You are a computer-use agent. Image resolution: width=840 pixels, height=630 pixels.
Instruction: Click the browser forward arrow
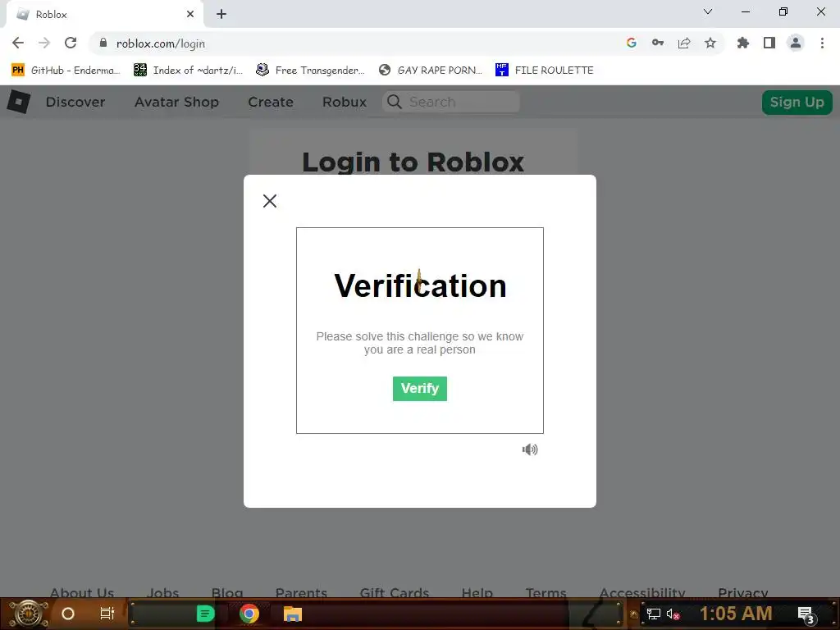click(44, 43)
